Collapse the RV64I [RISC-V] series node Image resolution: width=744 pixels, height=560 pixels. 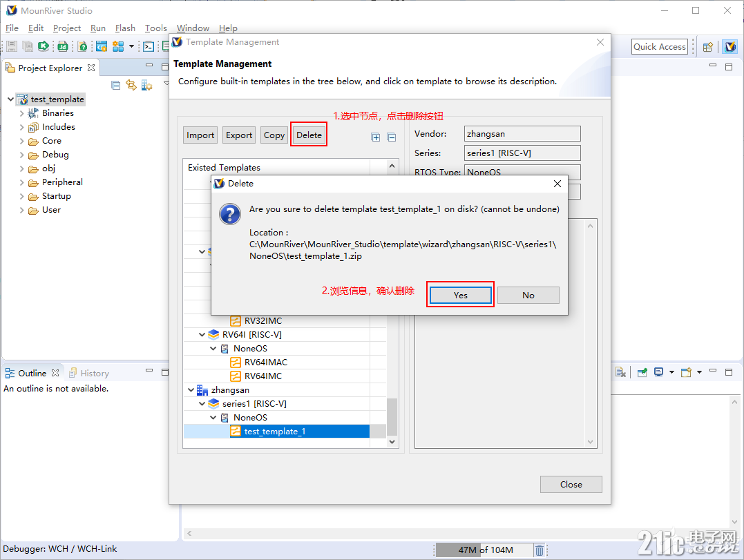[202, 335]
